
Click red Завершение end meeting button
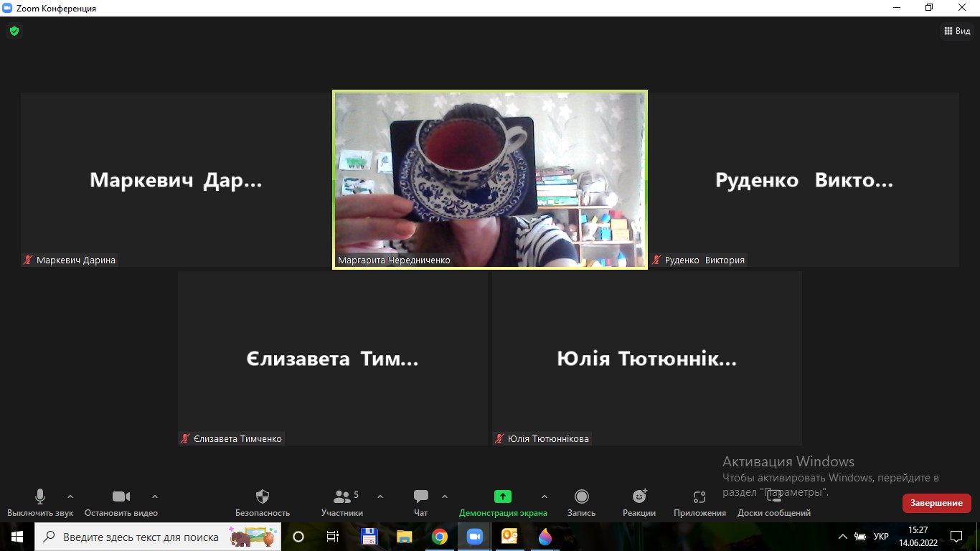(x=937, y=503)
